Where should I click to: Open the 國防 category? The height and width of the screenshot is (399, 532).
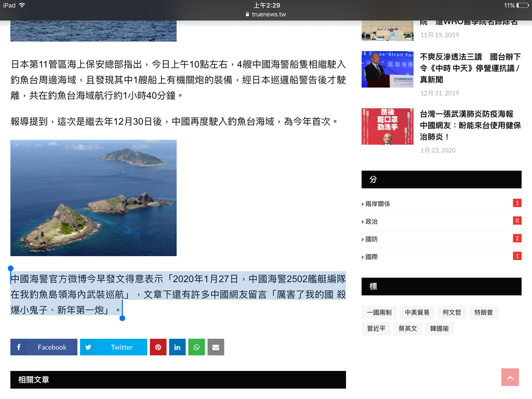(371, 239)
